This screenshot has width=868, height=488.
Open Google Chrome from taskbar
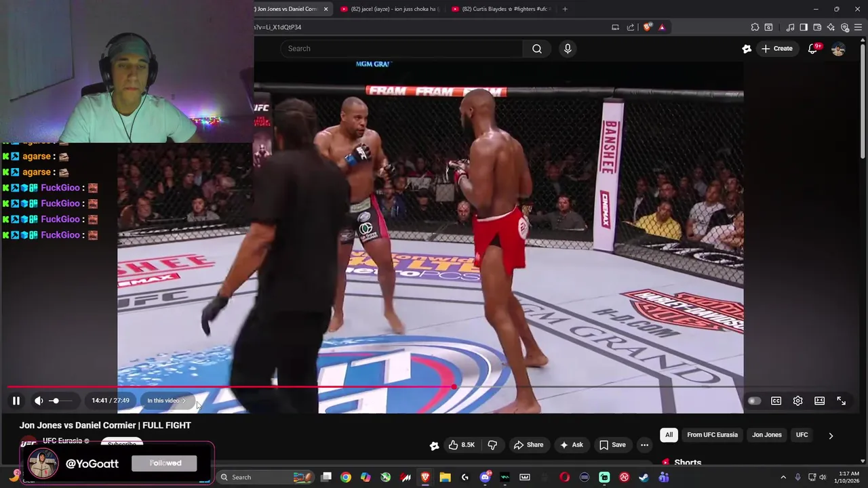click(346, 477)
